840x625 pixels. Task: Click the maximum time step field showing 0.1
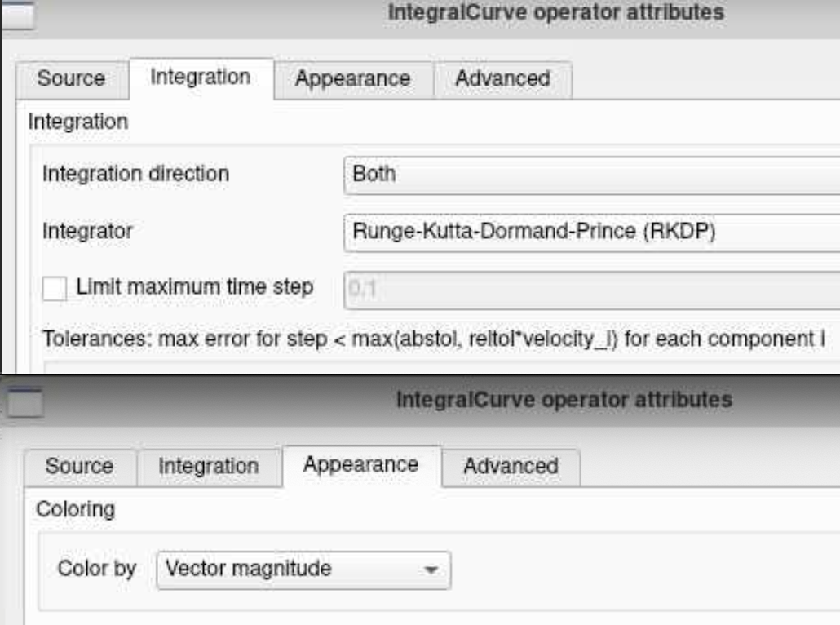591,290
